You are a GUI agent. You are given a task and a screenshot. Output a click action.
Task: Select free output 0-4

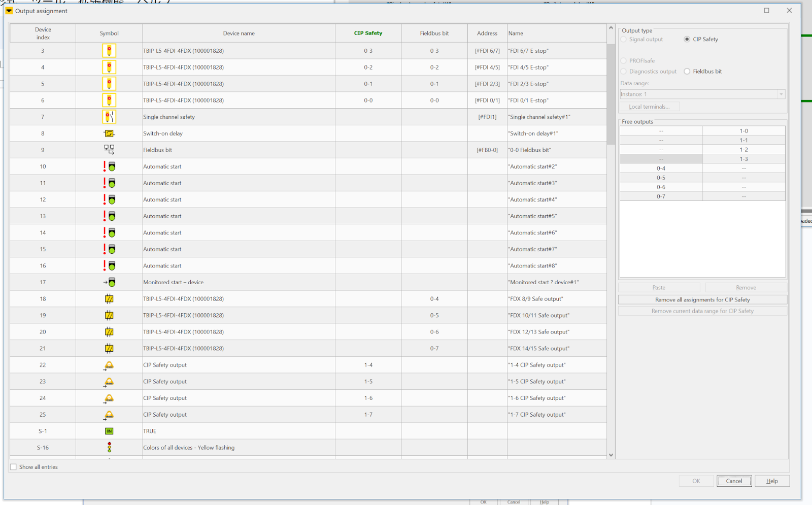tap(661, 169)
